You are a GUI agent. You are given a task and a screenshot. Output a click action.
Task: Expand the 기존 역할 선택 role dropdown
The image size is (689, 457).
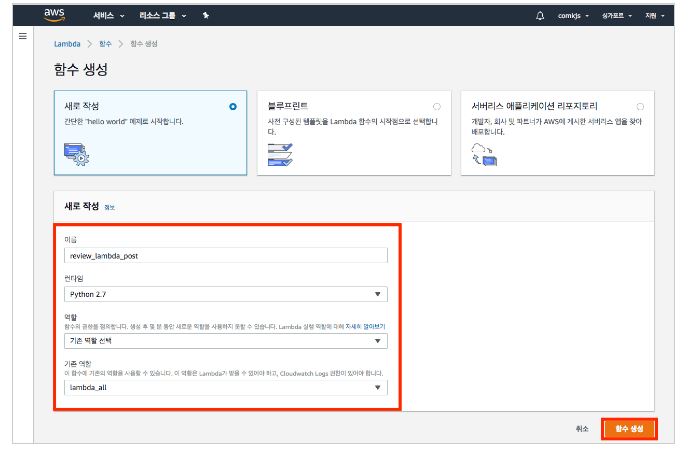pos(225,340)
